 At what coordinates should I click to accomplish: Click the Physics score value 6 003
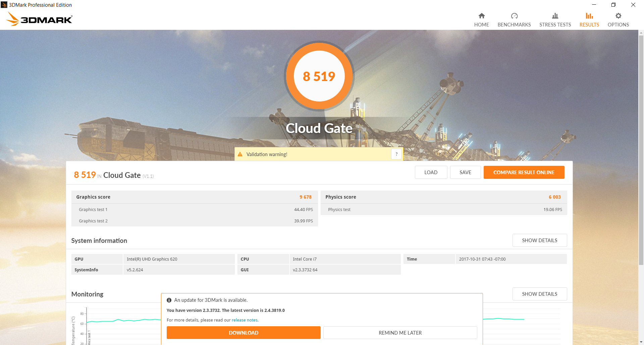click(555, 197)
